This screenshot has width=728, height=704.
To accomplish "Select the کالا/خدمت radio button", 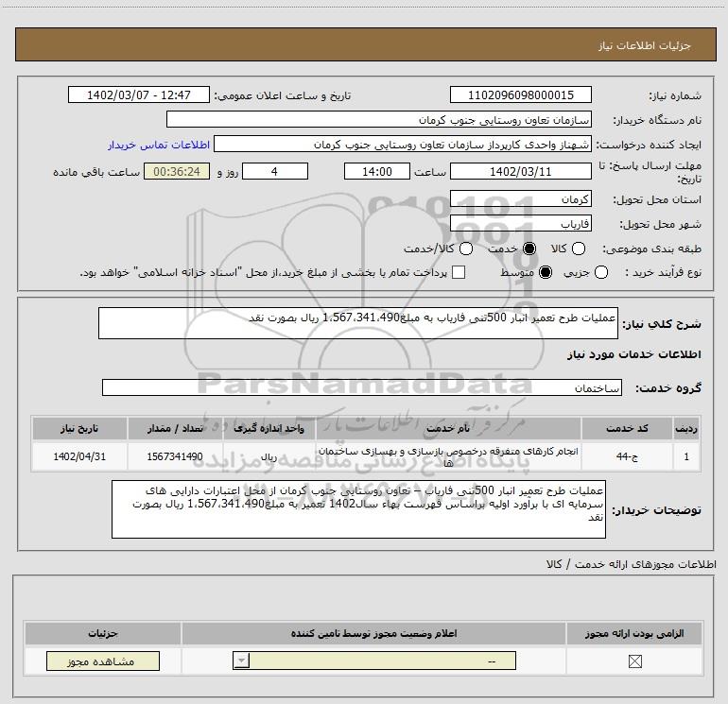I will pyautogui.click(x=466, y=249).
